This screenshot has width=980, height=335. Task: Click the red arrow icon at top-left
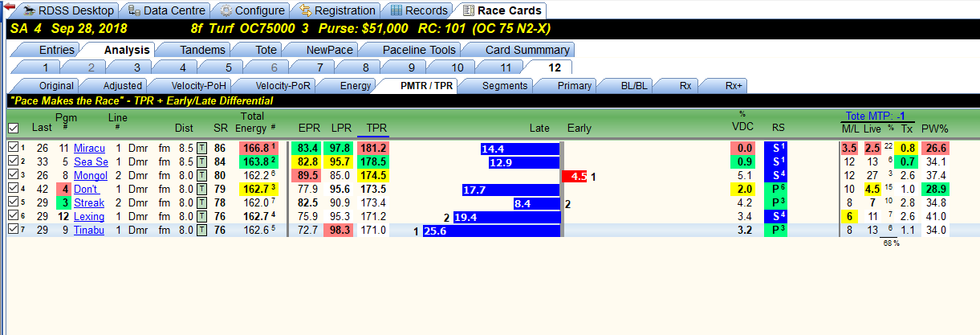[8, 7]
